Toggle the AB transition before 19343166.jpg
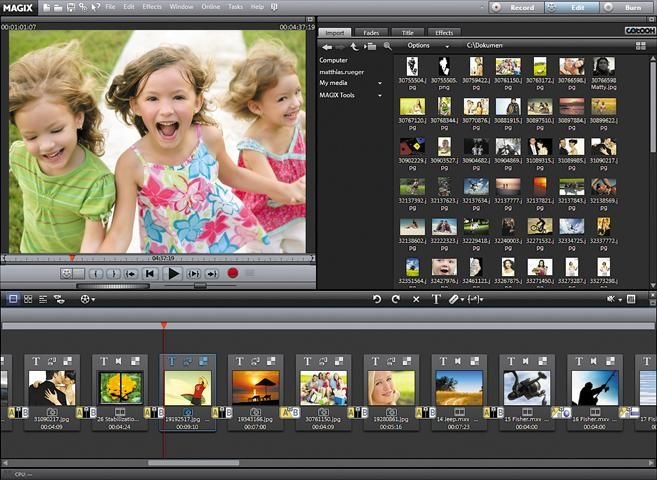Screen dimensions: 657x480 [x=221, y=412]
